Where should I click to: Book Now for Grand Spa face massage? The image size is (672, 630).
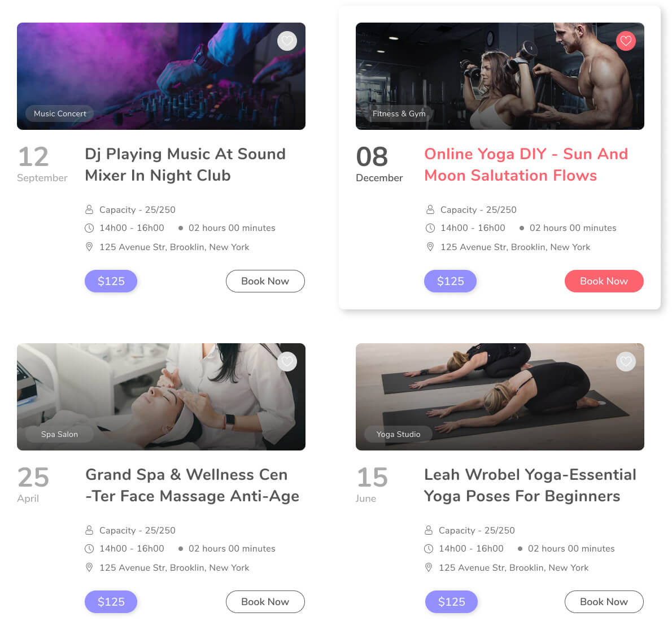(265, 602)
